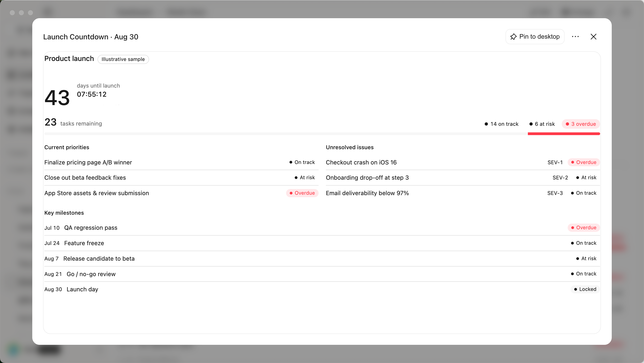
Task: Open Release candidate to beta milestone
Action: pos(322,259)
